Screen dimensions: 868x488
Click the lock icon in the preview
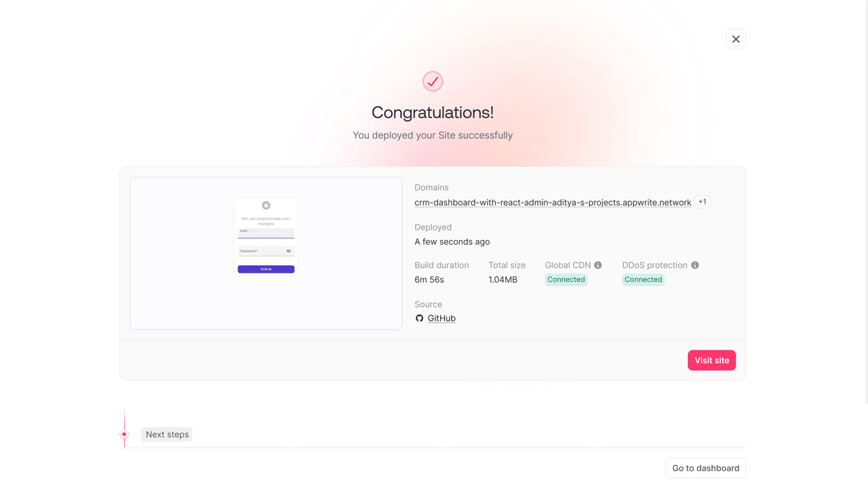(x=266, y=205)
